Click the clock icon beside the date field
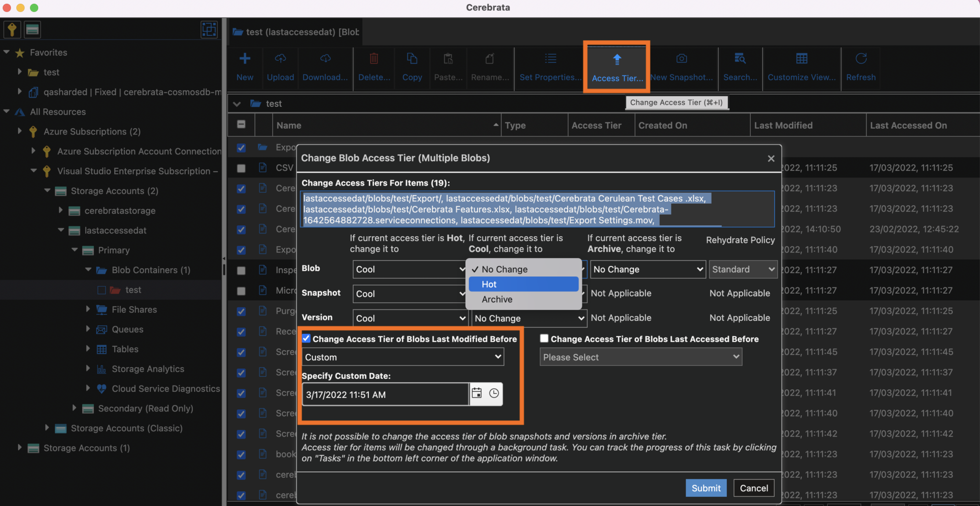This screenshot has height=506, width=980. pyautogui.click(x=494, y=394)
